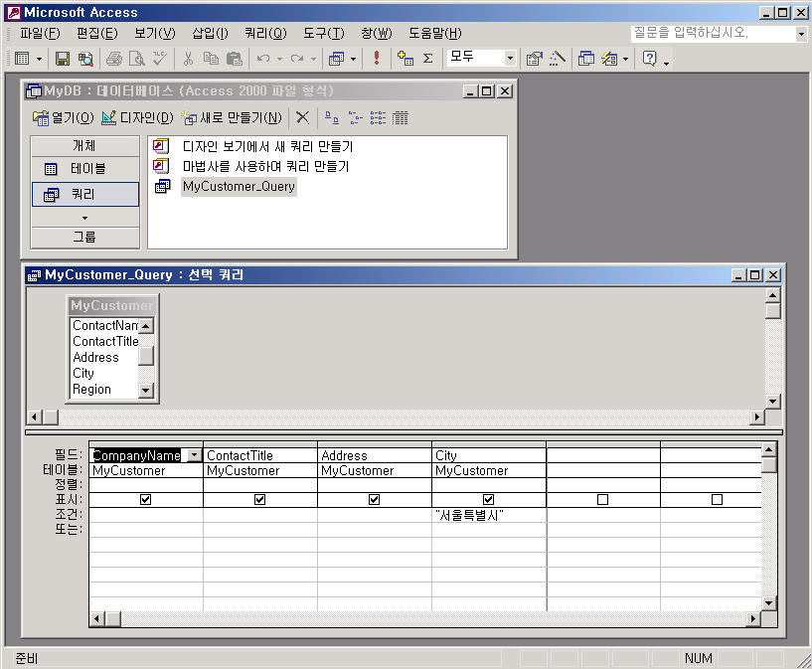
Task: Switch MyDB window to list view
Action: 378,118
